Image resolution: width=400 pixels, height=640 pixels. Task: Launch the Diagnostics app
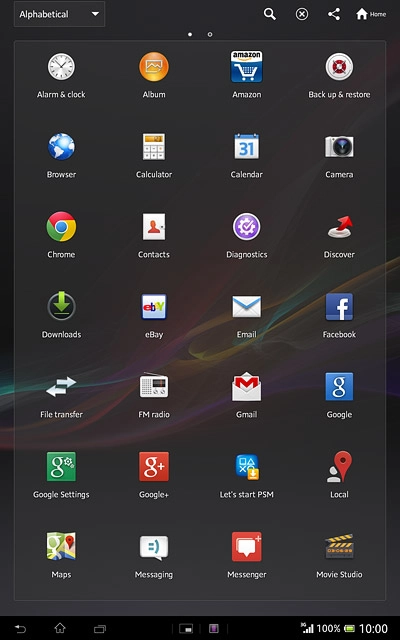tap(247, 227)
